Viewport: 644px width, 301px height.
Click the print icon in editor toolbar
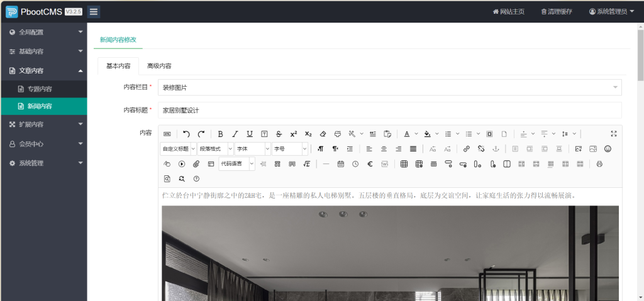(599, 164)
